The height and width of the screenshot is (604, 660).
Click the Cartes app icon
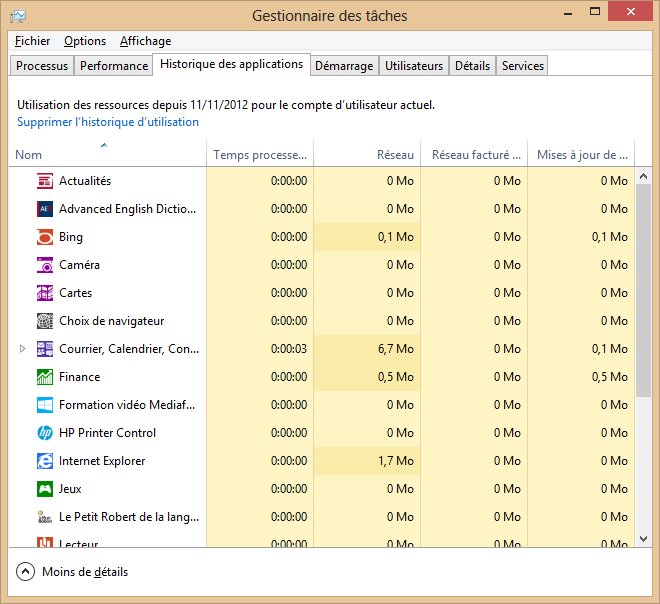click(44, 293)
